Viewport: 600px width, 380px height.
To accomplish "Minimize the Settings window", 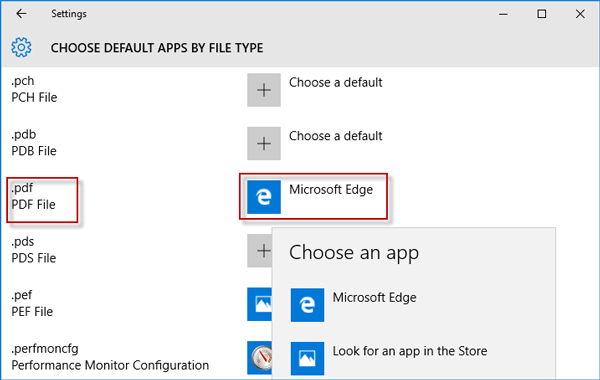I will [x=503, y=14].
